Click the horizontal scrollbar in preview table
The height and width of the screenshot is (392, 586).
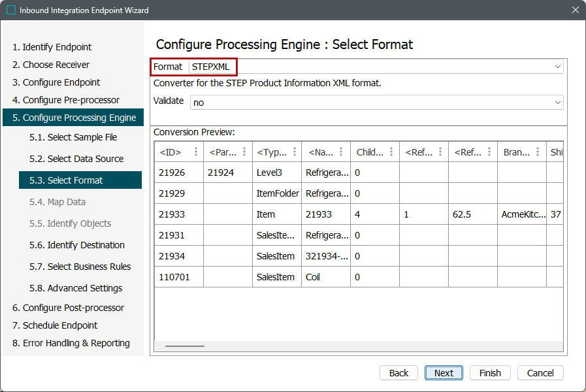click(185, 346)
